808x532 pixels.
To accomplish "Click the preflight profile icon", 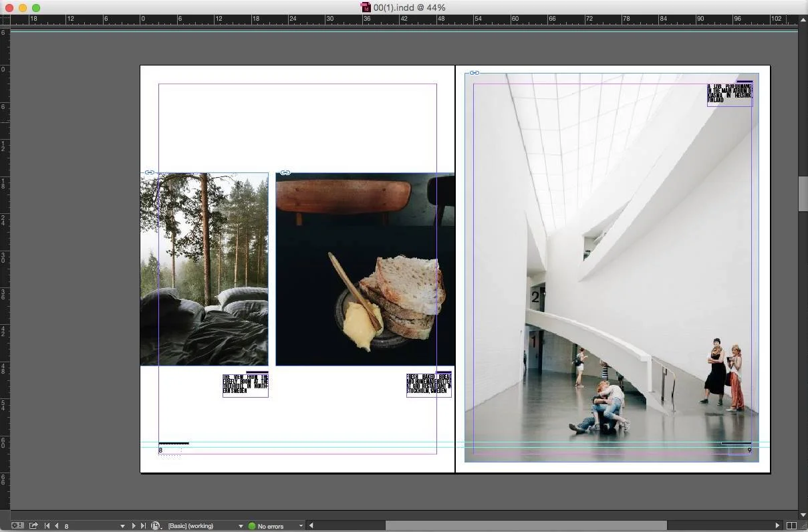I will (156, 526).
